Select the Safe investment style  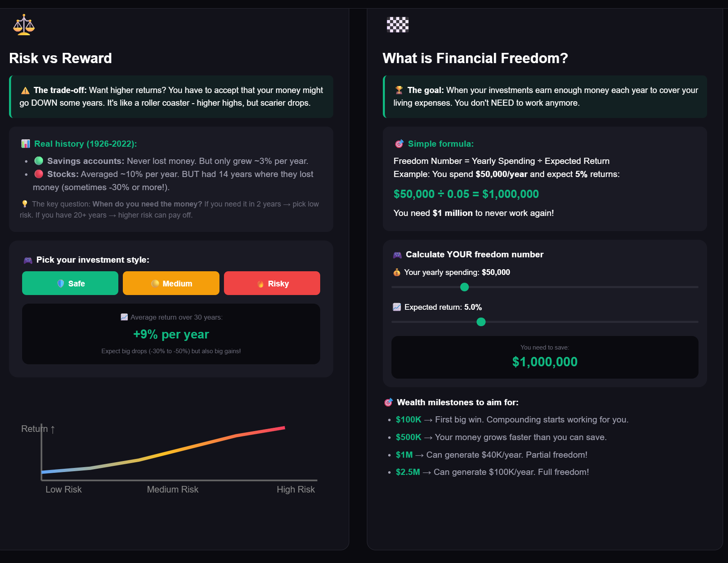(x=70, y=283)
